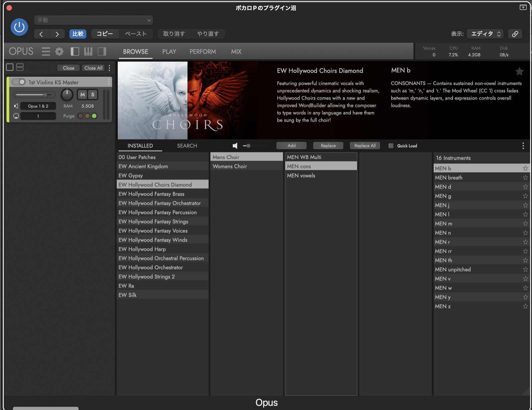Open Opus 1 & 2 output selector
Screen dimensions: 532x410
[38, 106]
